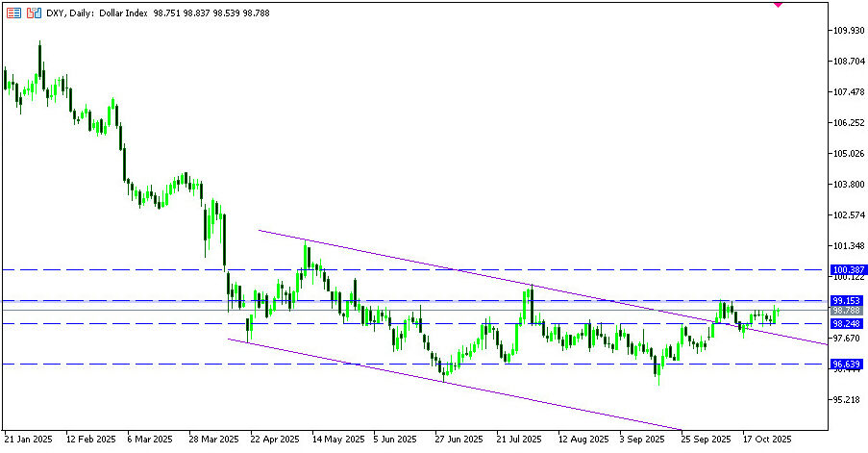Select the 100.387 blue price level label

tap(845, 270)
